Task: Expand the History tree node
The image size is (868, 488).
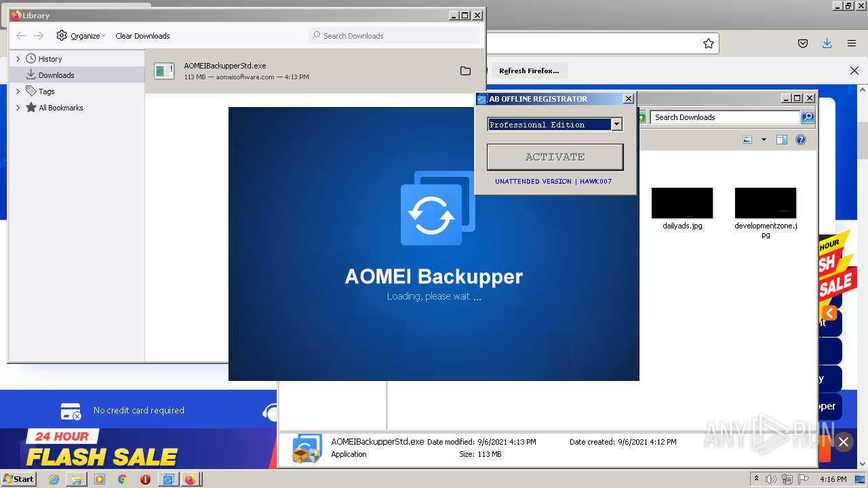Action: point(18,59)
